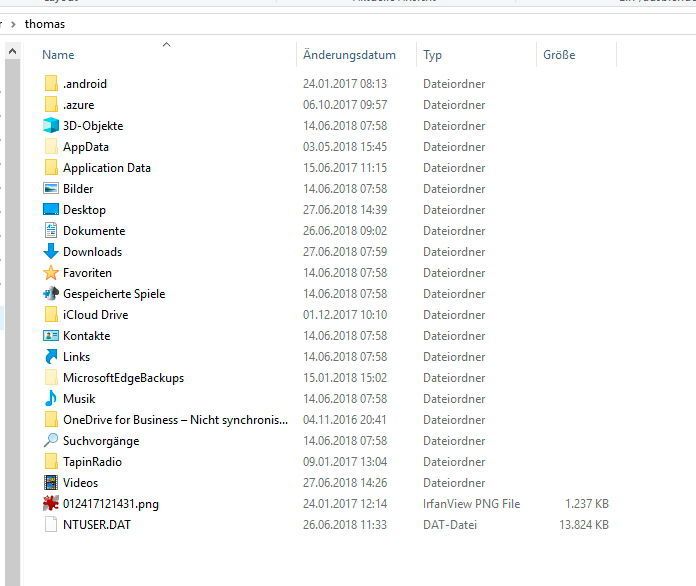Click the scrollbar up arrow
696x586 pixels.
[x=13, y=51]
